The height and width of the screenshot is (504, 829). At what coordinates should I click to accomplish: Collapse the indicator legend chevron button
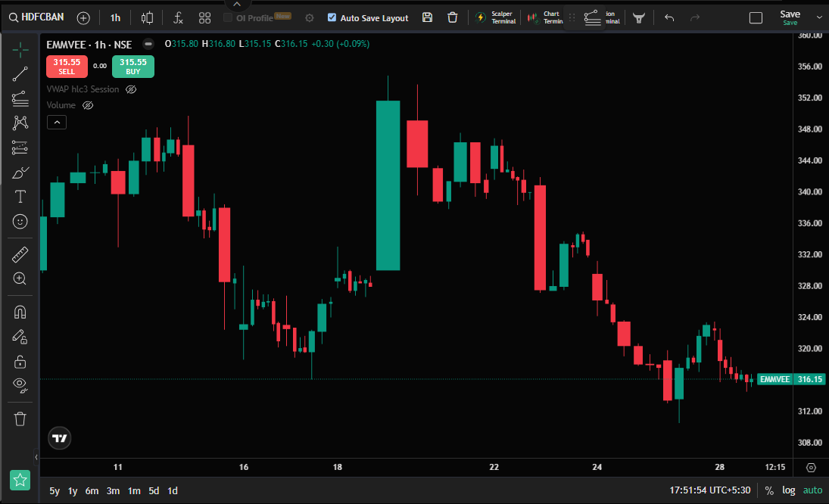coord(57,123)
